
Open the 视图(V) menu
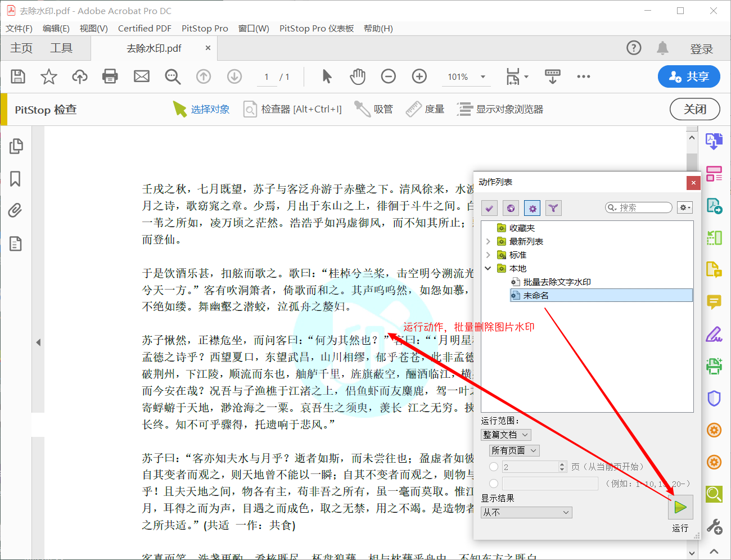94,28
